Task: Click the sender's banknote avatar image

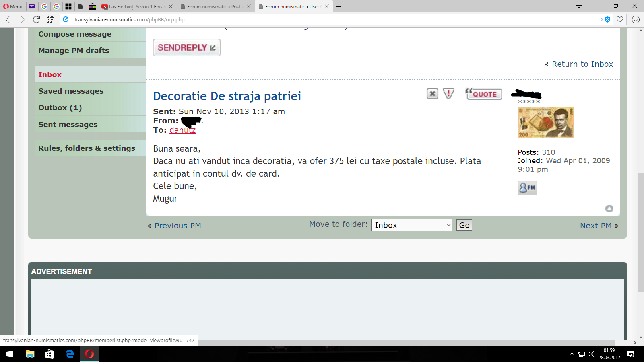Action: 545,123
